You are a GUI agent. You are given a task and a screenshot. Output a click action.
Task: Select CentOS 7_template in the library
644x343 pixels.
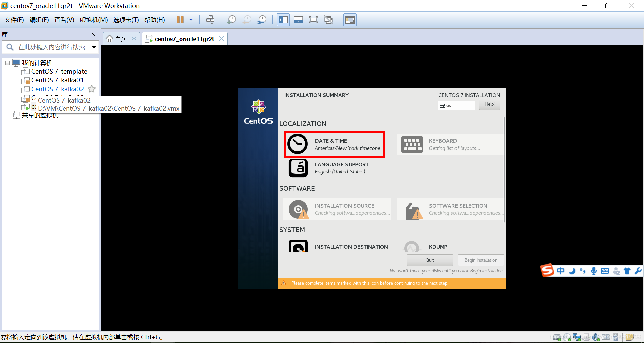[59, 72]
